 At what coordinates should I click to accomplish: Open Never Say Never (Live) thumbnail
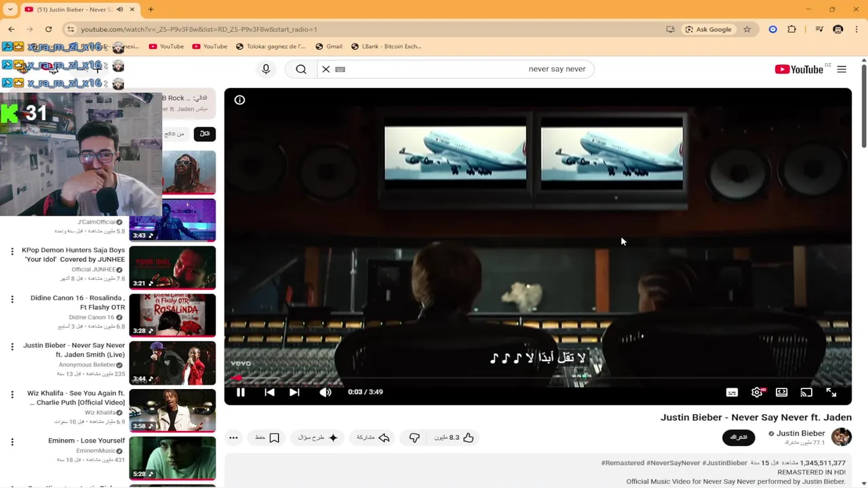[x=172, y=363]
